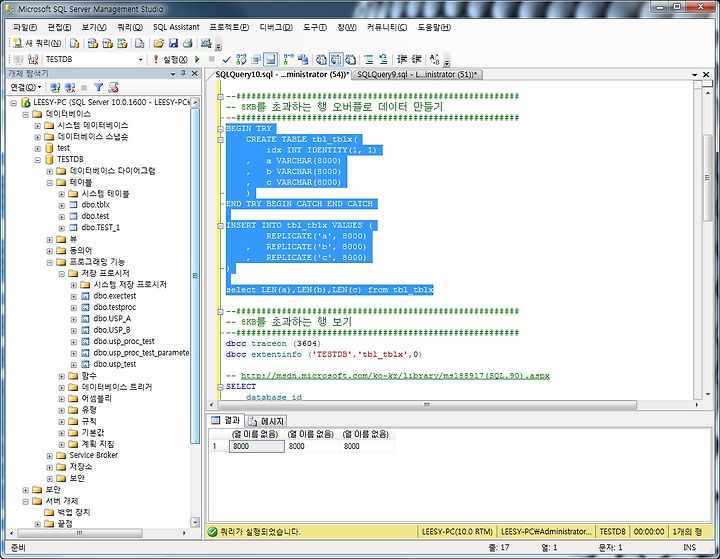Viewport: 720px width, 559px height.
Task: Expand the Service Broker folder
Action: pyautogui.click(x=50, y=456)
